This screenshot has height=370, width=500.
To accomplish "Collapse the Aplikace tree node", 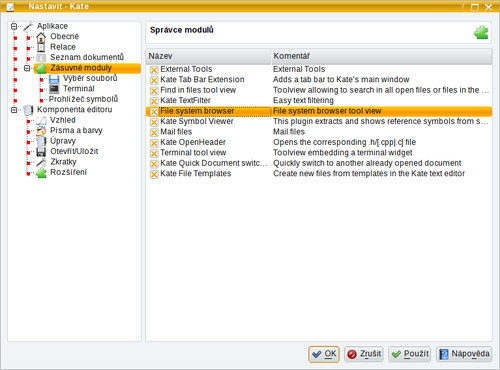I will 14,26.
